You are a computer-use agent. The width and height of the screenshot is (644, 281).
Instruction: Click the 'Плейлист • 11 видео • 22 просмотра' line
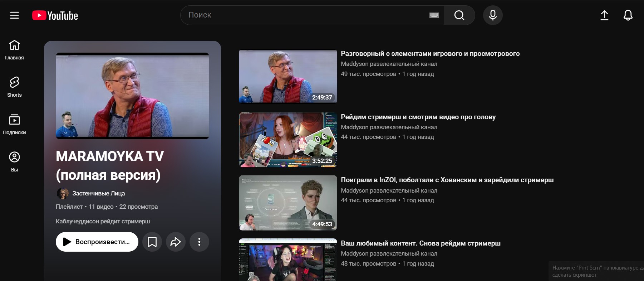point(107,207)
